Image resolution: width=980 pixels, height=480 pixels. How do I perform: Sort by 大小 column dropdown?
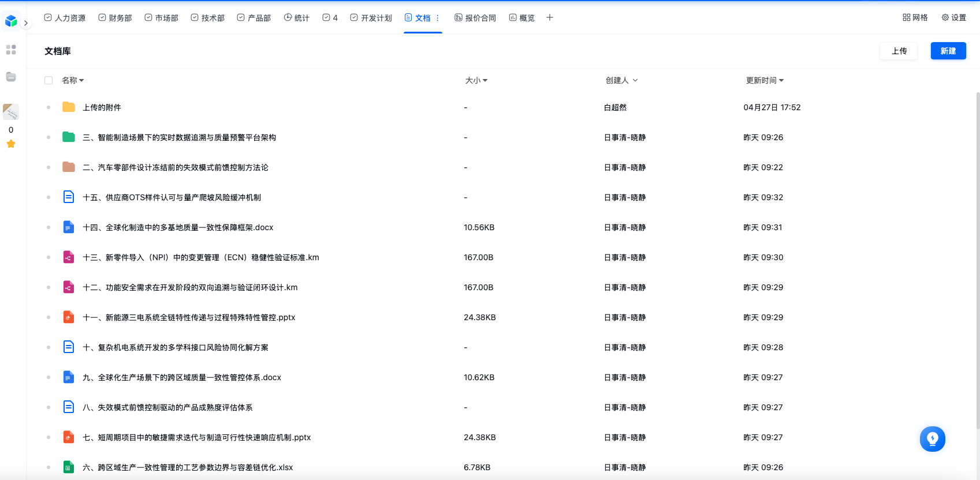(x=476, y=80)
